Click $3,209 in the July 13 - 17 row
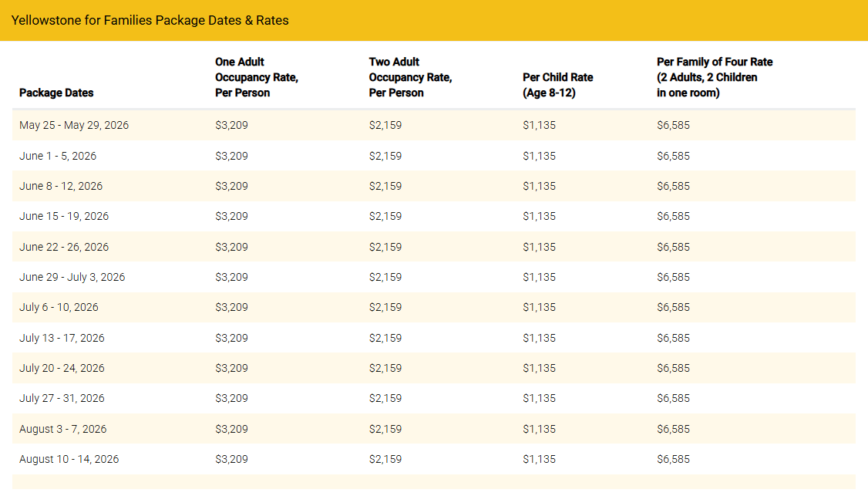The image size is (868, 496). [231, 338]
